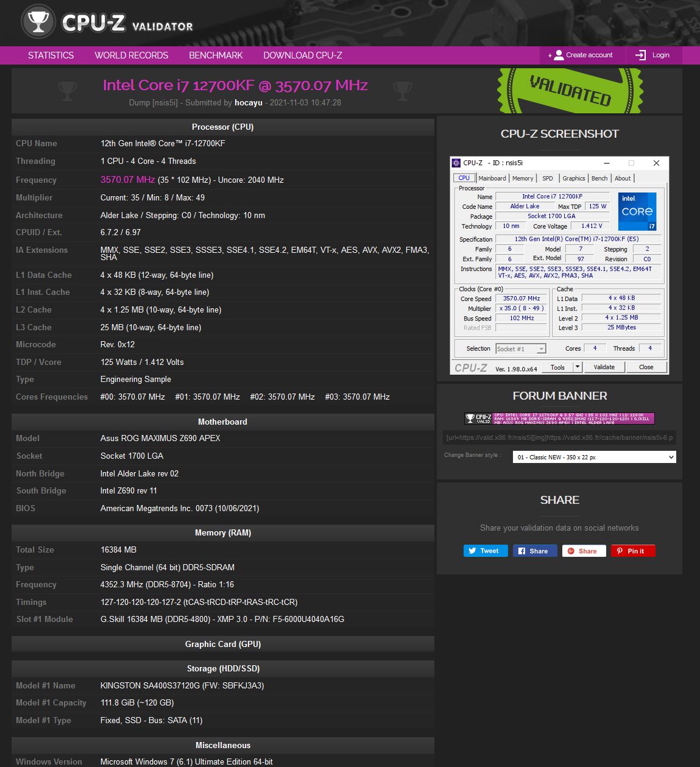Viewport: 700px width, 767px height.
Task: Click the Close button in CPU-Z screenshot
Action: tap(646, 367)
